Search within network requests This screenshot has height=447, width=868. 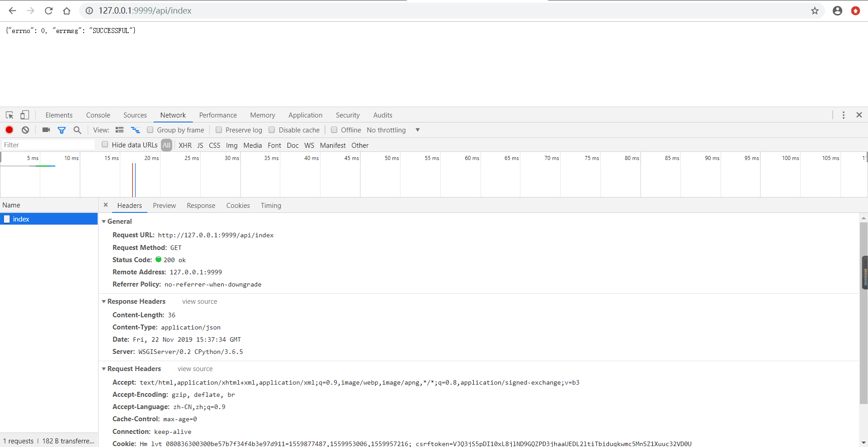tap(77, 130)
